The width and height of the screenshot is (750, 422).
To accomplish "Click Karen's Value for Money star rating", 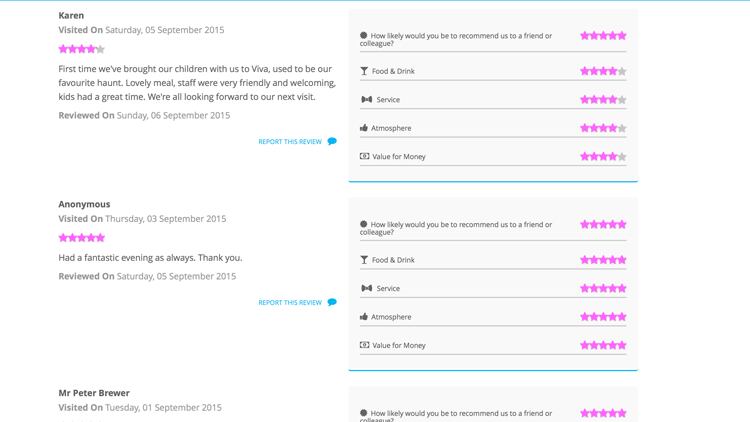I will [603, 157].
